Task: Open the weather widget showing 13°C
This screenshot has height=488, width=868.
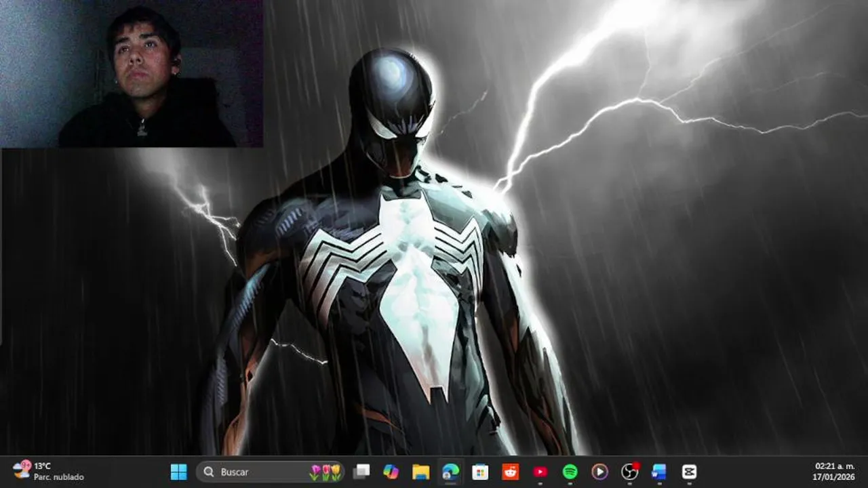Action: coord(49,472)
